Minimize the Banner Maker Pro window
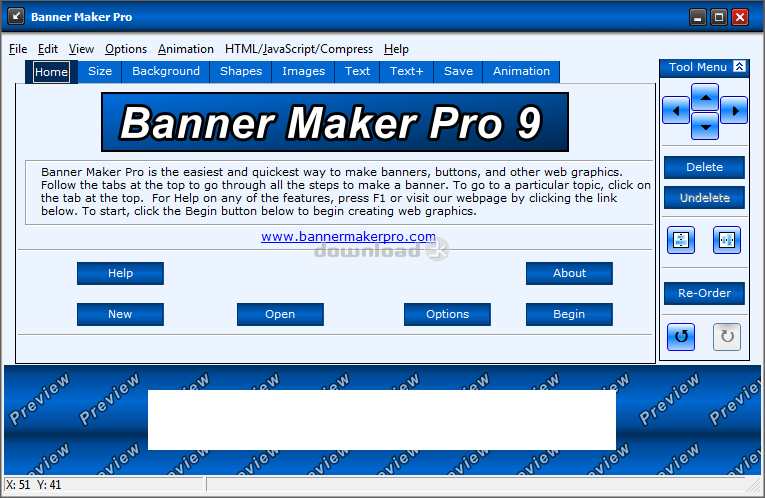Viewport: 765px width, 498px height. click(698, 18)
